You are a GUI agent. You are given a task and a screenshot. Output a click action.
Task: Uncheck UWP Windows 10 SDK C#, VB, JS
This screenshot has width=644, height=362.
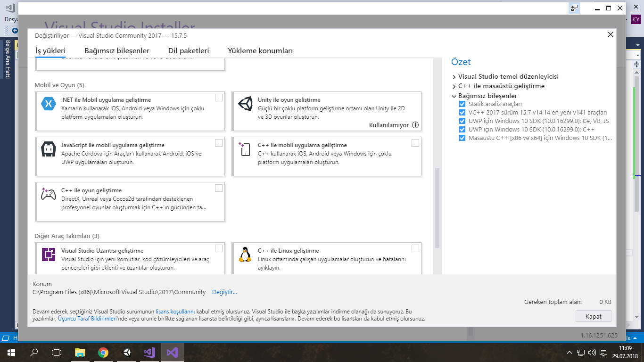(462, 121)
